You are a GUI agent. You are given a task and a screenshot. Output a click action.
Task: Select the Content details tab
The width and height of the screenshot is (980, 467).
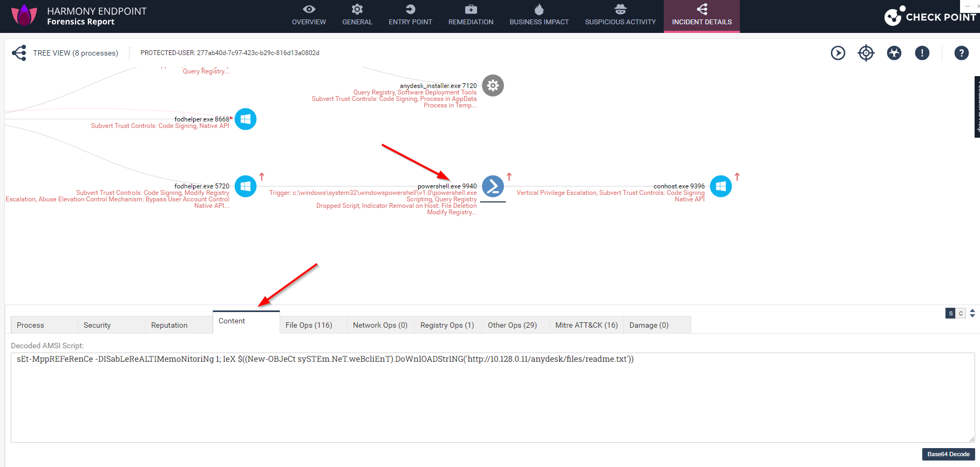point(246,322)
